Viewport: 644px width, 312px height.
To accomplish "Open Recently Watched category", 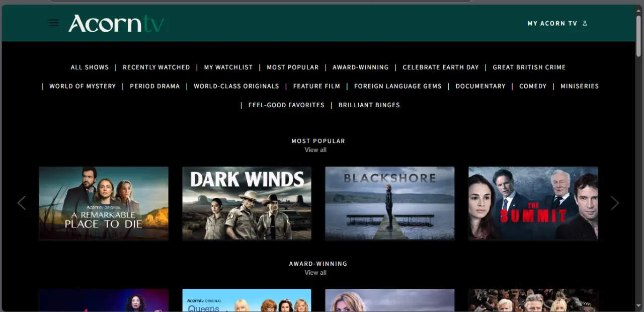I will pyautogui.click(x=156, y=67).
